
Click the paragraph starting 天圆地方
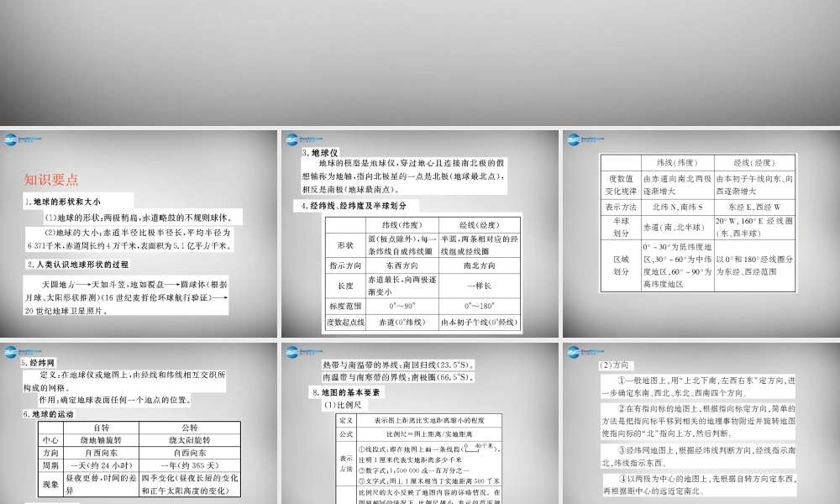tap(127, 297)
